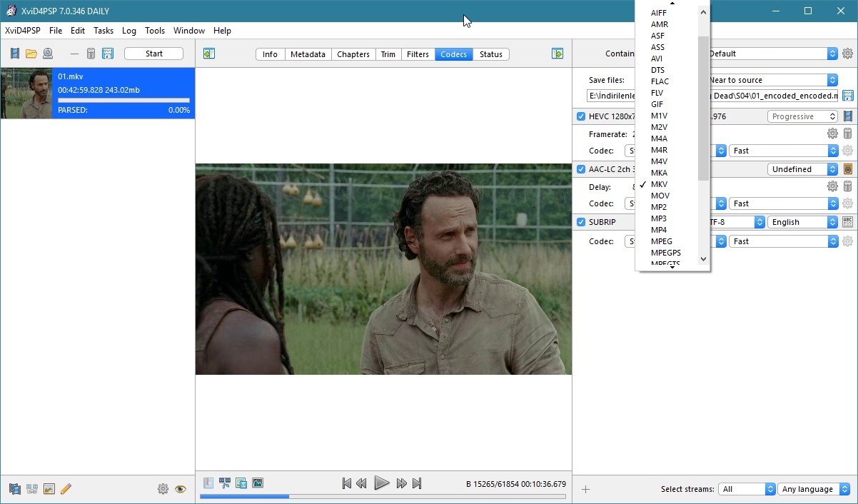Click the Info tab button

[270, 54]
